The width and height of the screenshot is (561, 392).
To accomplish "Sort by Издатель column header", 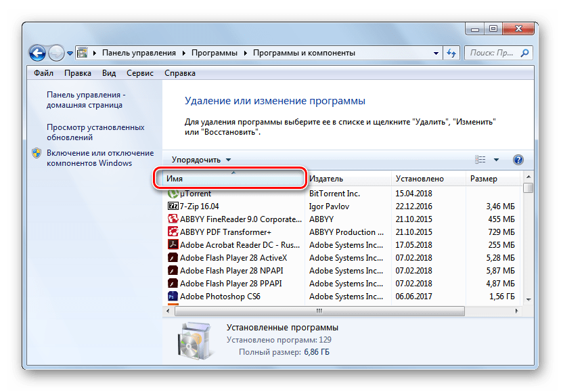I will [348, 179].
